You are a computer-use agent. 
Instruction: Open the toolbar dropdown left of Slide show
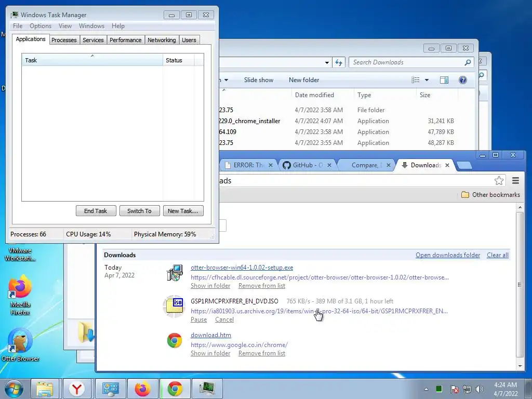[227, 80]
